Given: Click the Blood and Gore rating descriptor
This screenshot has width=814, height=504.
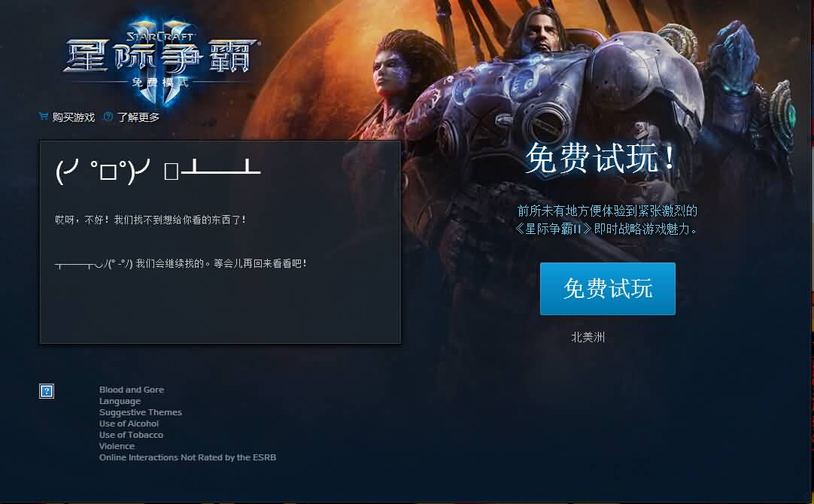Looking at the screenshot, I should [x=132, y=390].
